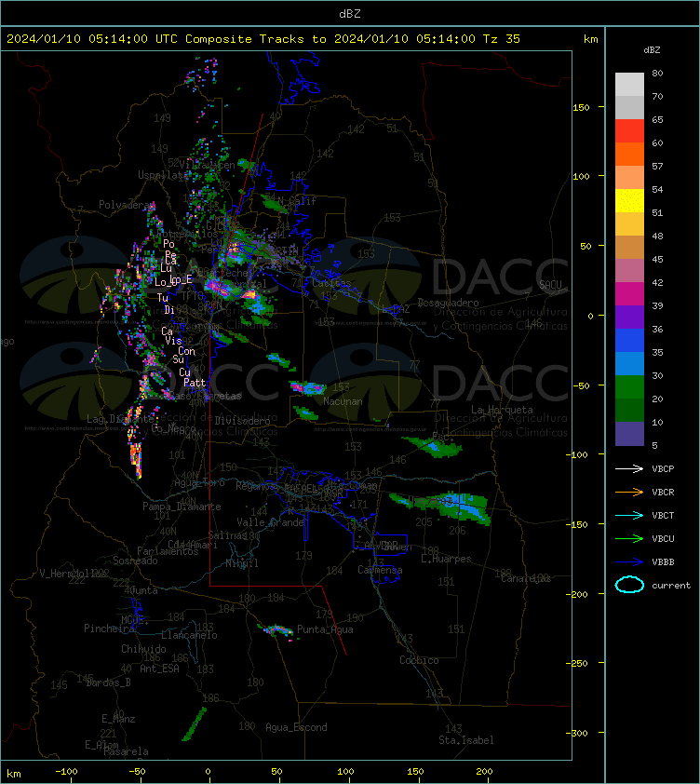Select the light orange 54-57 dBZ swatch

(629, 178)
